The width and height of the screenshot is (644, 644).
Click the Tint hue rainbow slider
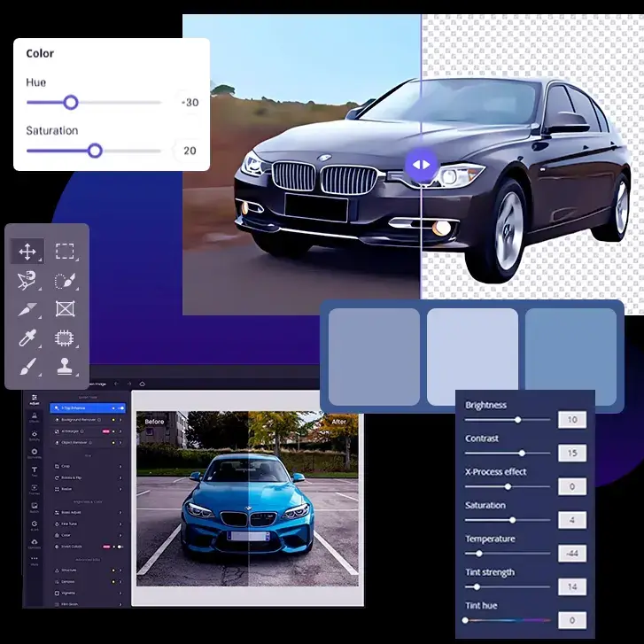(508, 620)
